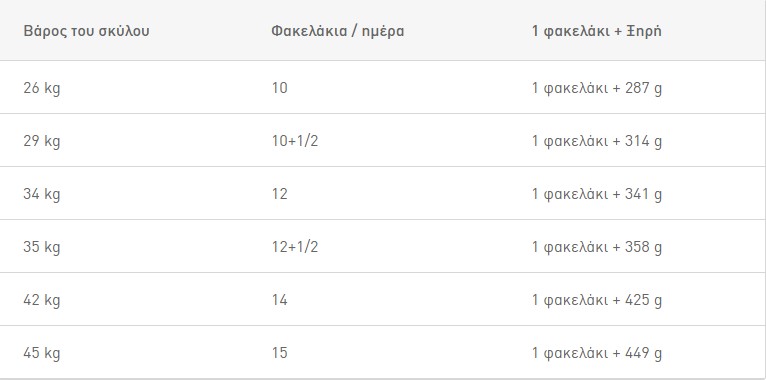Screen dimensions: 766x380
Task: Select the 34 kg weight cell
Action: 42,194
